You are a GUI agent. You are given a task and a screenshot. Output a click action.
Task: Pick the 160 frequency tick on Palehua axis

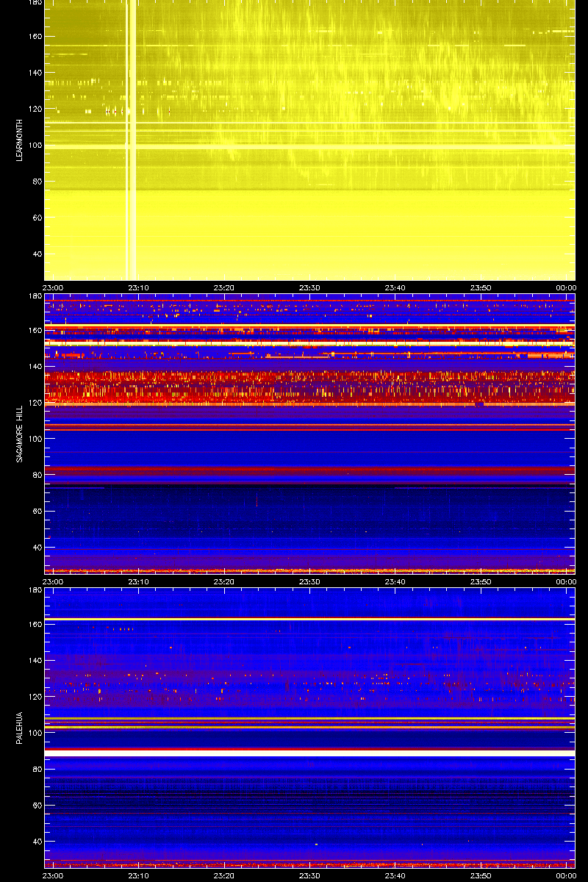pos(35,625)
